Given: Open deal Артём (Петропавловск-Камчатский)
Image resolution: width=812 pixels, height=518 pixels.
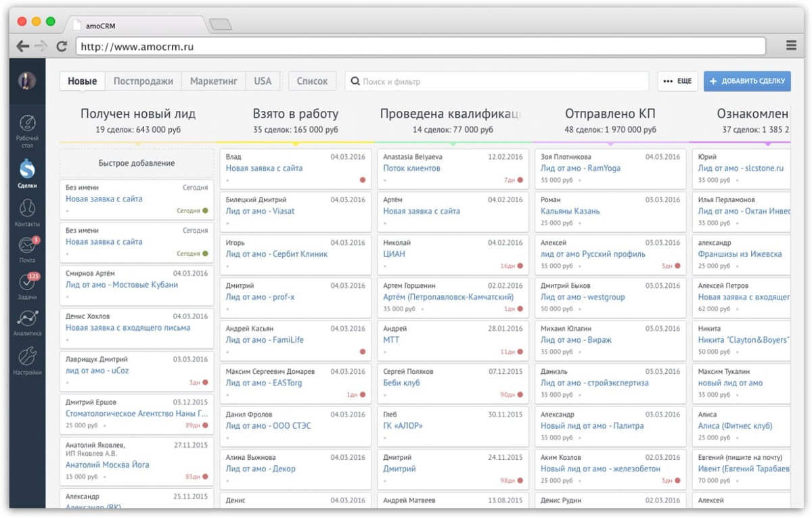Looking at the screenshot, I should (448, 297).
